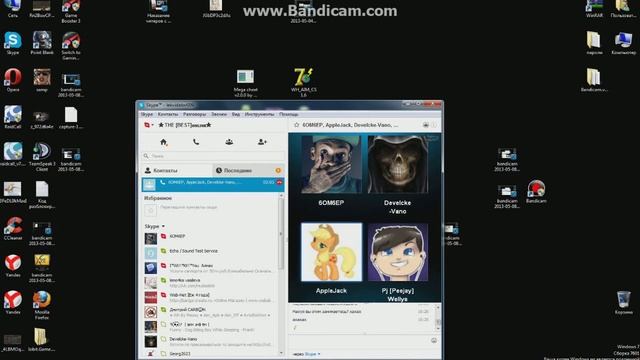Open Mega cheat v2.0.0 desktop file
The height and width of the screenshot is (360, 640).
coord(245,83)
